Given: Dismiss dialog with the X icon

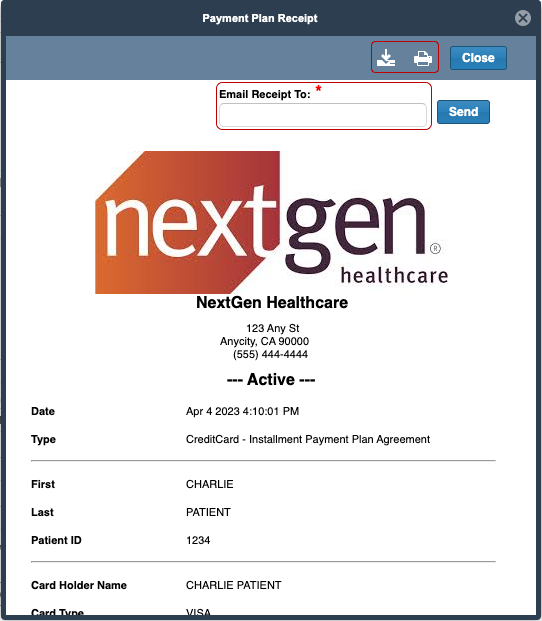Looking at the screenshot, I should click(x=523, y=18).
